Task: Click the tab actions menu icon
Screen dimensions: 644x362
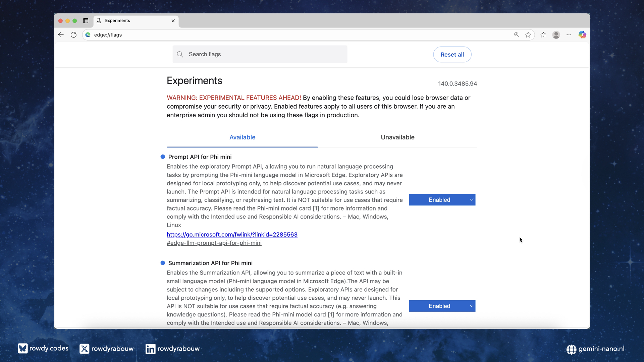Action: (86, 21)
